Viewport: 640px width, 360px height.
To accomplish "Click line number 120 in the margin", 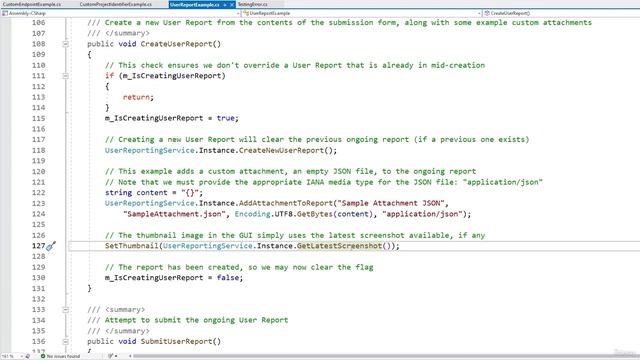I will [38, 171].
